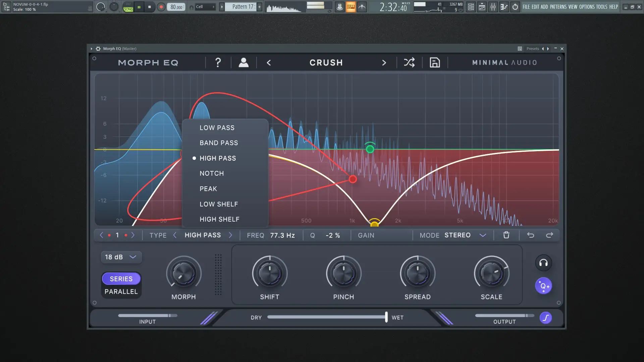Choose NOTCH from the filter type menu
Screen dimensions: 644x362
(x=212, y=173)
